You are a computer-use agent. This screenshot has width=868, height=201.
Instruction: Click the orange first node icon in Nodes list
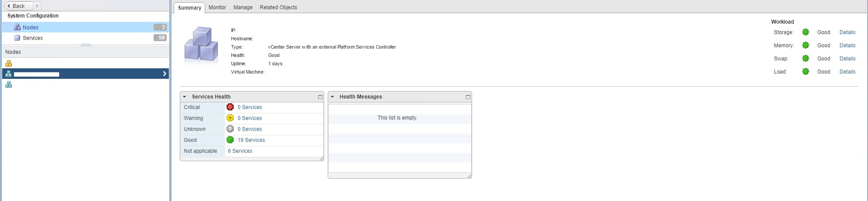point(8,63)
